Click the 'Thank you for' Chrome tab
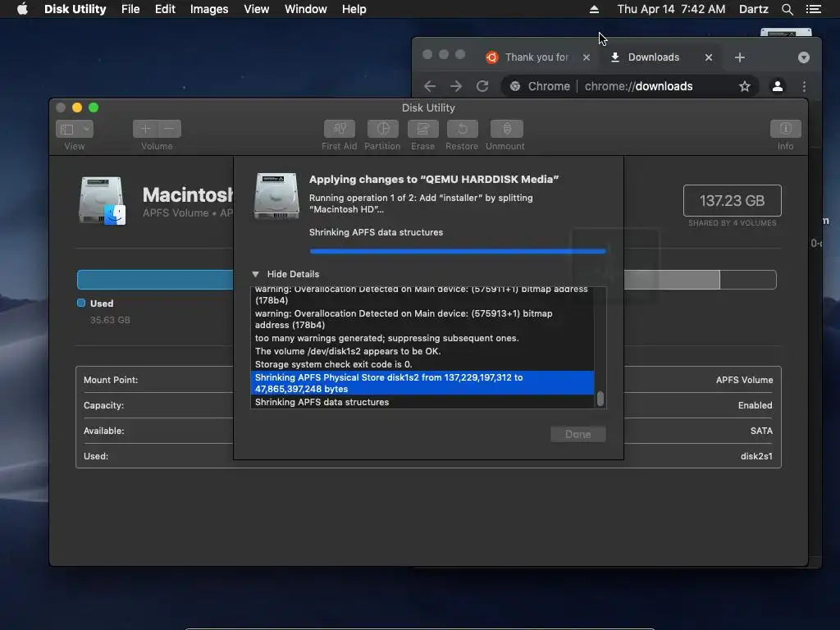 536,57
